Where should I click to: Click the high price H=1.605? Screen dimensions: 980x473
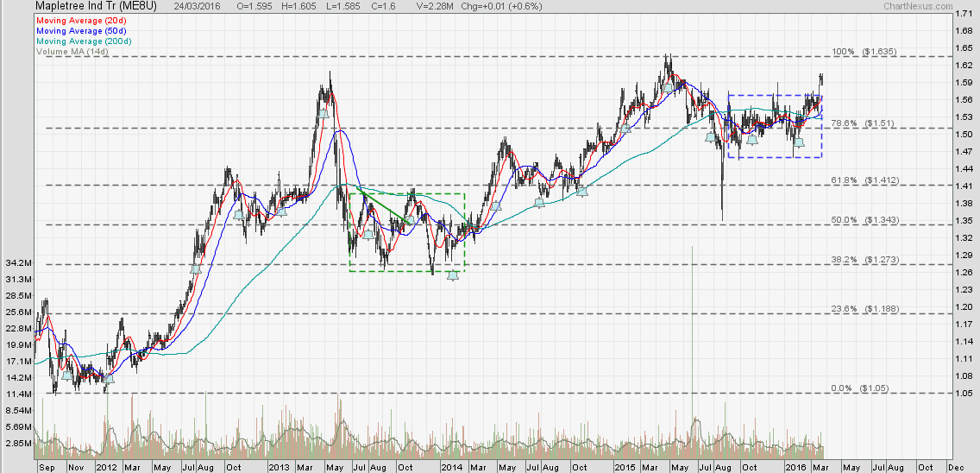(x=300, y=6)
